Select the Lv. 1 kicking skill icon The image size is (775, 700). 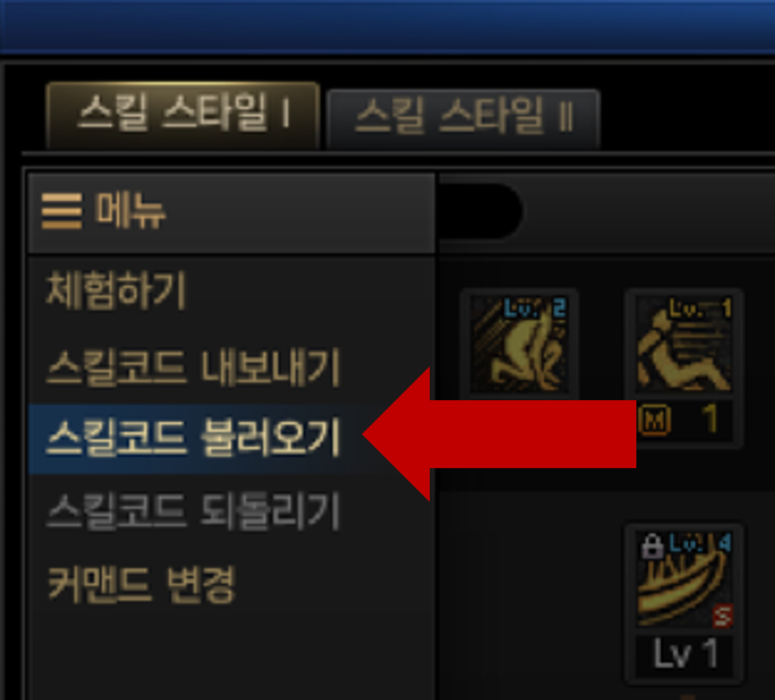pos(684,345)
